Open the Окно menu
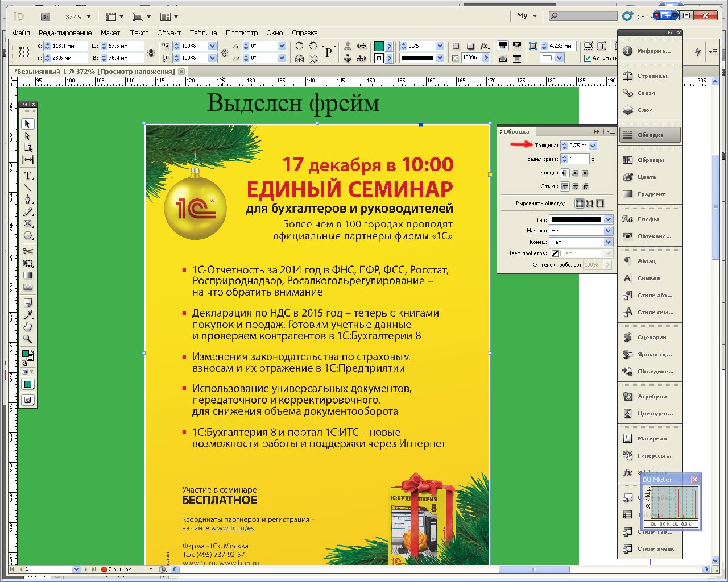This screenshot has height=582, width=728. coord(275,33)
